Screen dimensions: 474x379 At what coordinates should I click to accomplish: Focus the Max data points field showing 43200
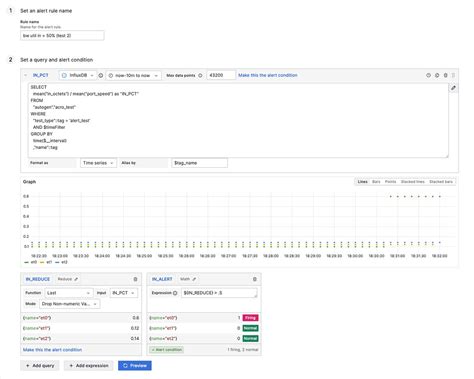click(x=221, y=75)
